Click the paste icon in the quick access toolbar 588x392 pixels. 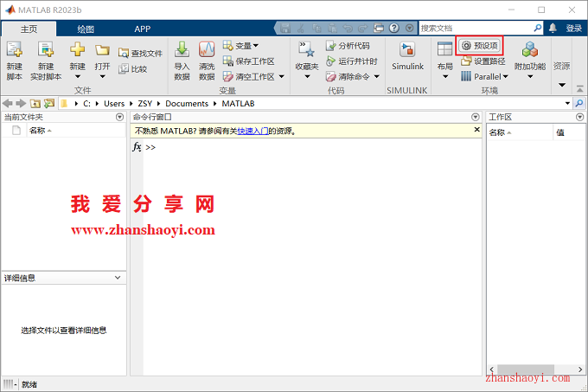[332, 29]
